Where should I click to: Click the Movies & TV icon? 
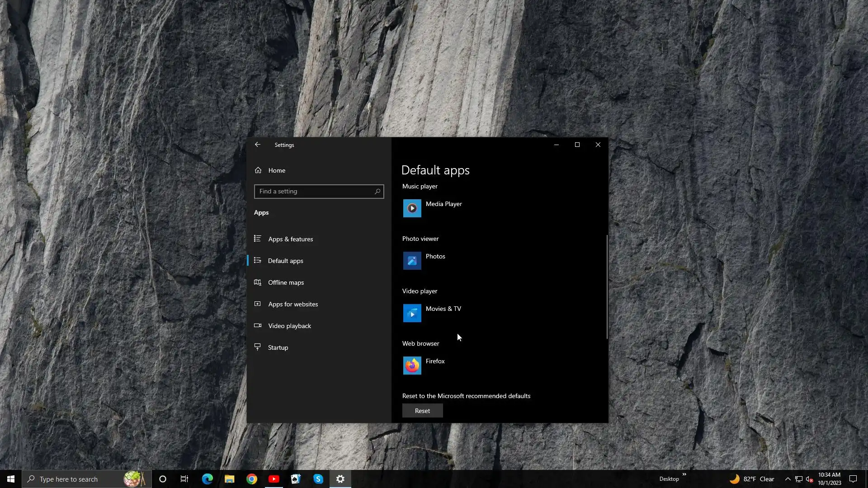(x=412, y=313)
